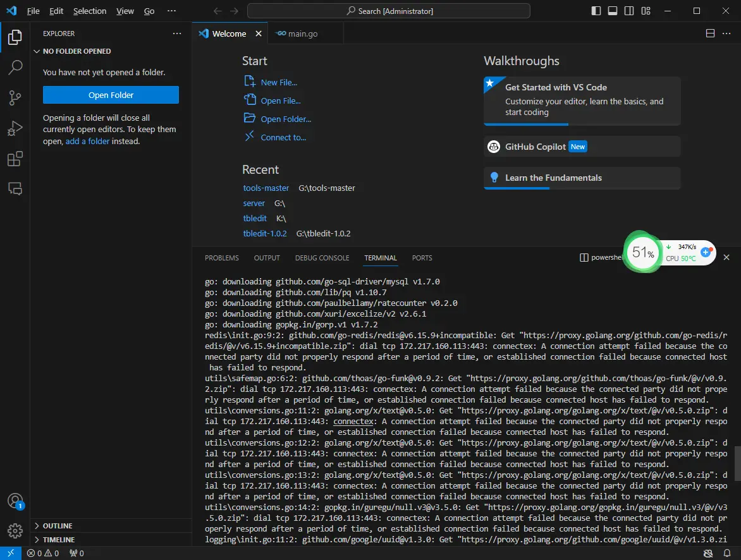Open the File menu

pos(33,11)
